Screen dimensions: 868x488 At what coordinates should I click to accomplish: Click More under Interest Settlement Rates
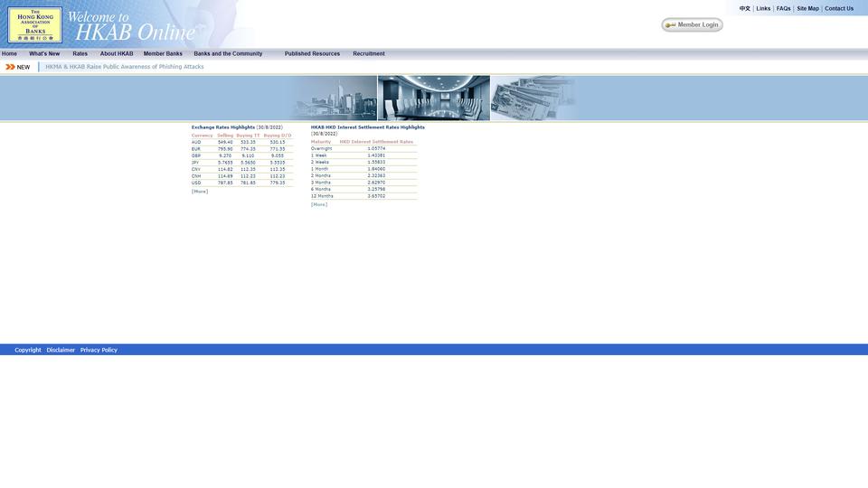coord(319,205)
